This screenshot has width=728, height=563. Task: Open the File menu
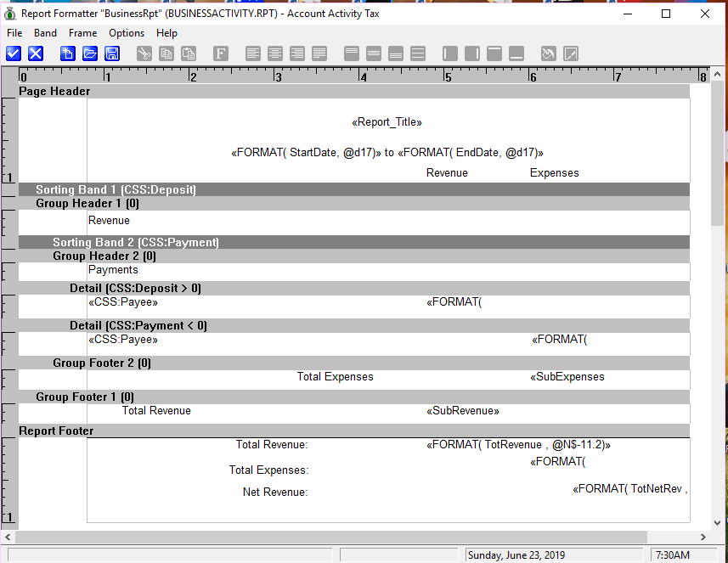point(14,33)
